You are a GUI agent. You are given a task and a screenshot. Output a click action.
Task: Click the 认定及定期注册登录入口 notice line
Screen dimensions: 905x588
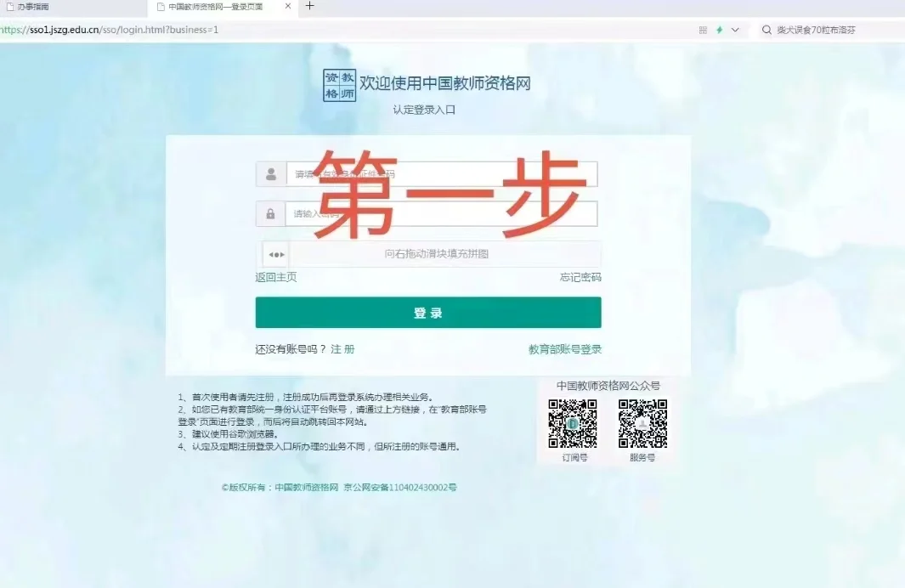(320, 447)
